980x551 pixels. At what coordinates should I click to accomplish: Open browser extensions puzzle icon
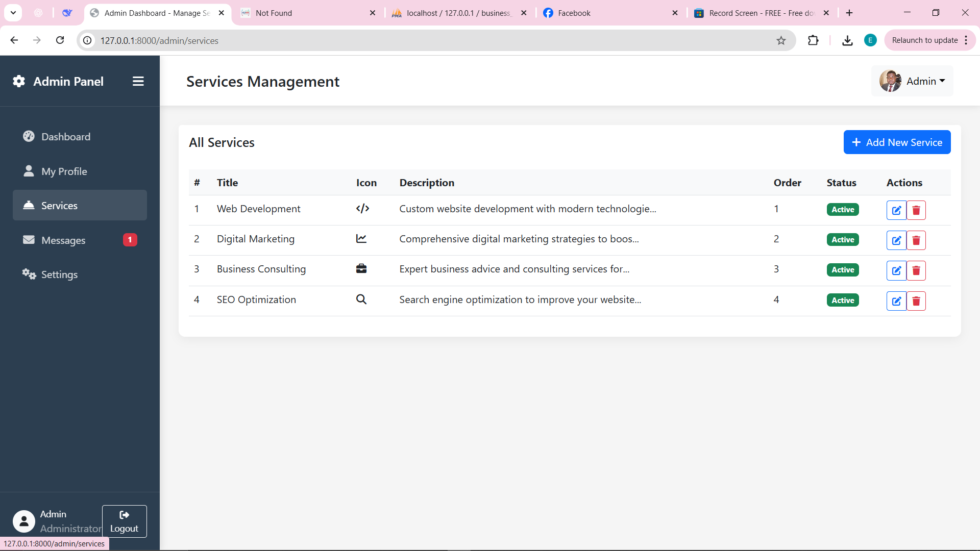coord(813,41)
